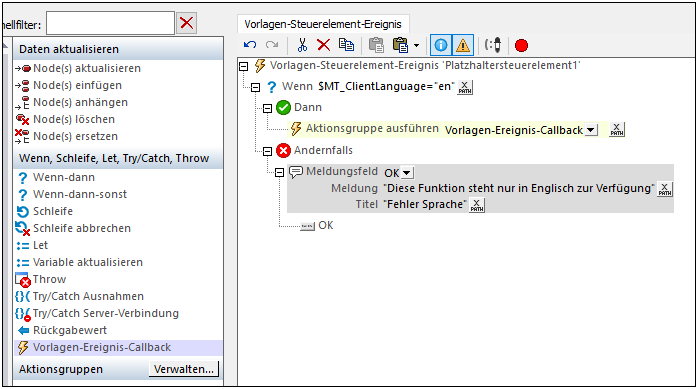Select the OK button node under Meldungsfeld
The width and height of the screenshot is (698, 389).
[x=325, y=225]
